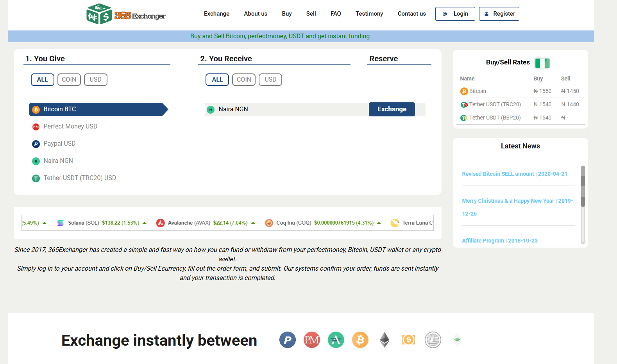
Task: Click the blue promo banner text
Action: coord(280,36)
